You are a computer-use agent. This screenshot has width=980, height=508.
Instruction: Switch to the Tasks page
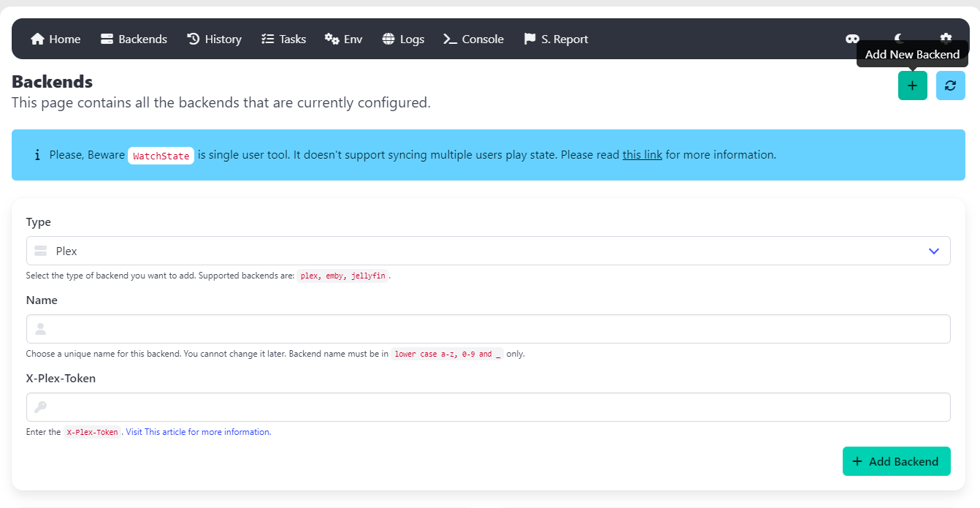(x=283, y=39)
